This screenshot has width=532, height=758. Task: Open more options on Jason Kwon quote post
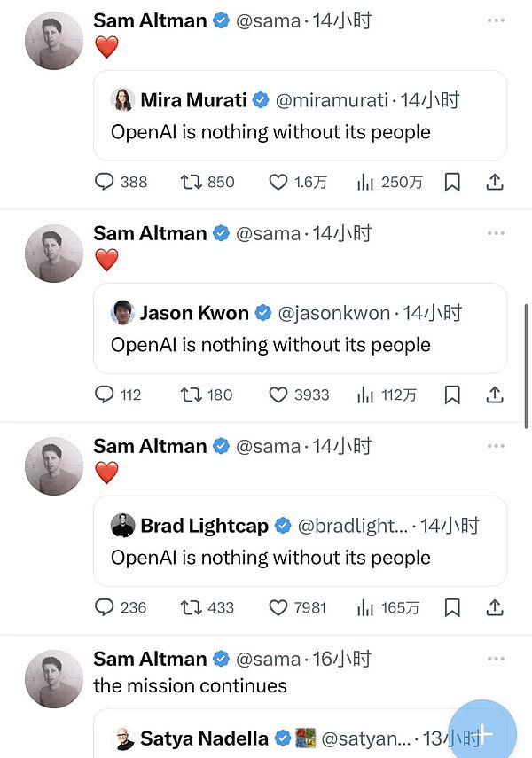point(495,233)
